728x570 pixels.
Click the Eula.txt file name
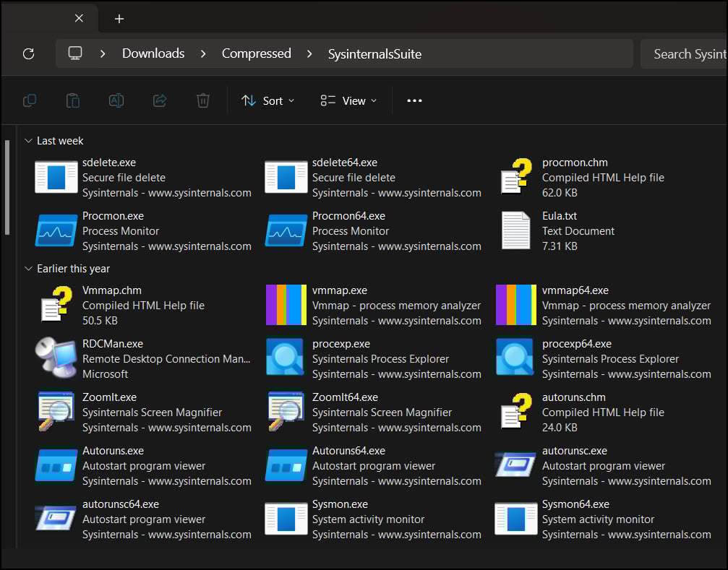(560, 216)
